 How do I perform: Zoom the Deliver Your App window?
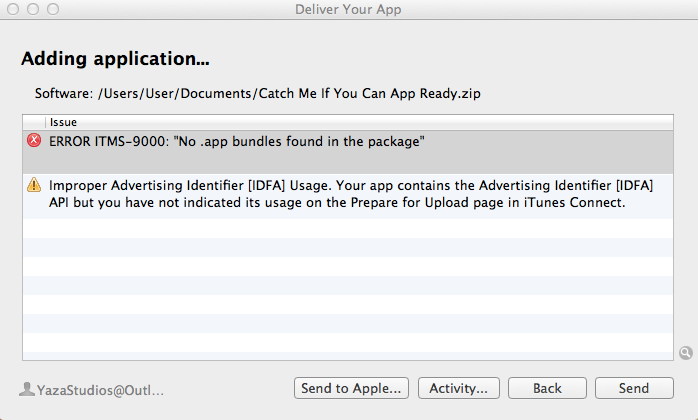[53, 9]
